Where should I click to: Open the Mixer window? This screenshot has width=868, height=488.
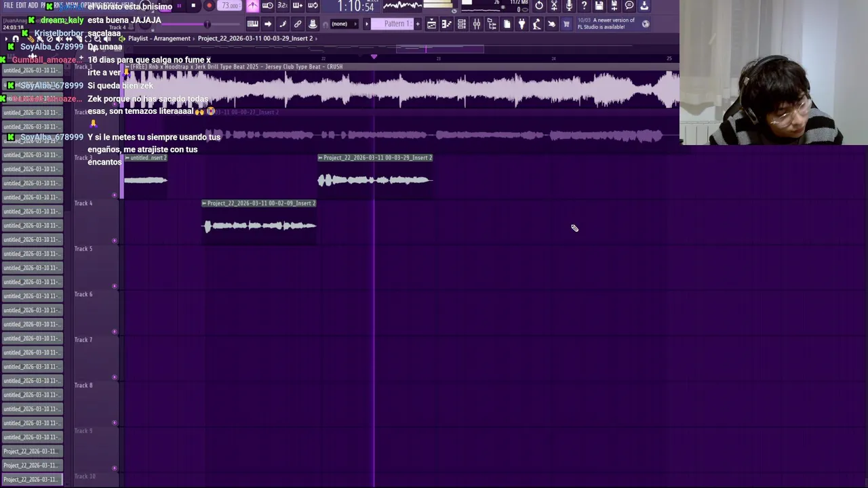[477, 24]
